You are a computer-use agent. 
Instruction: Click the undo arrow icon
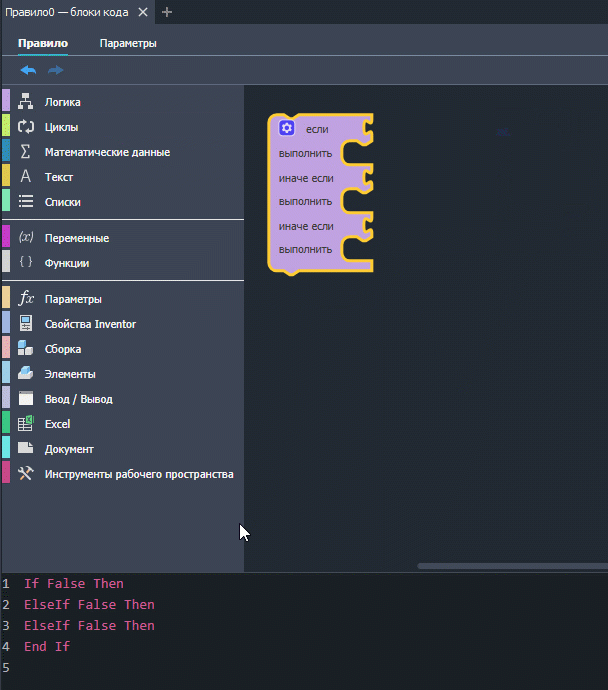click(28, 70)
